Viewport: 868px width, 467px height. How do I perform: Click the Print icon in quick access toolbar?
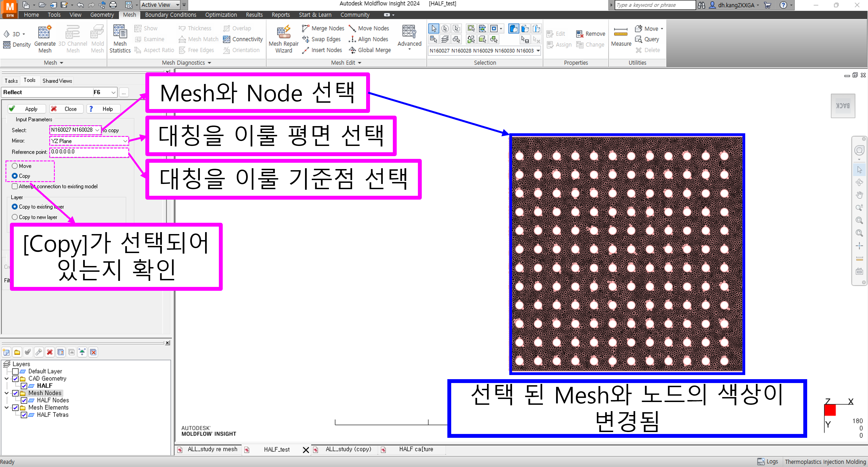113,5
